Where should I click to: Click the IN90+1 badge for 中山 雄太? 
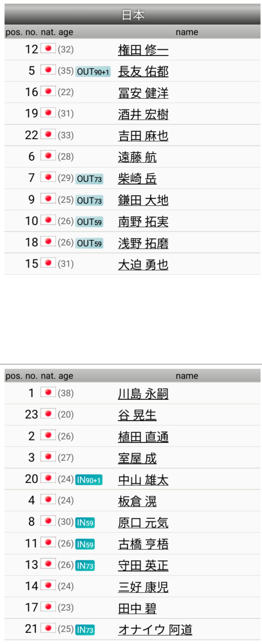click(89, 480)
